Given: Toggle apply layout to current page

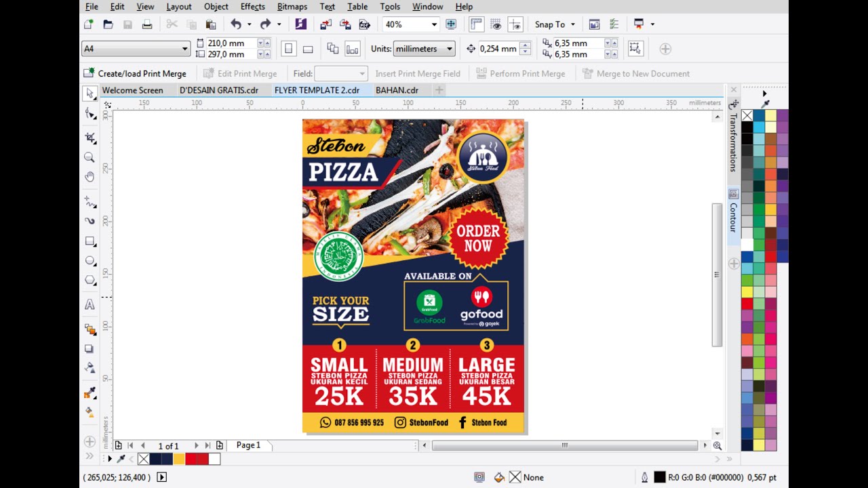Looking at the screenshot, I should pyautogui.click(x=352, y=49).
